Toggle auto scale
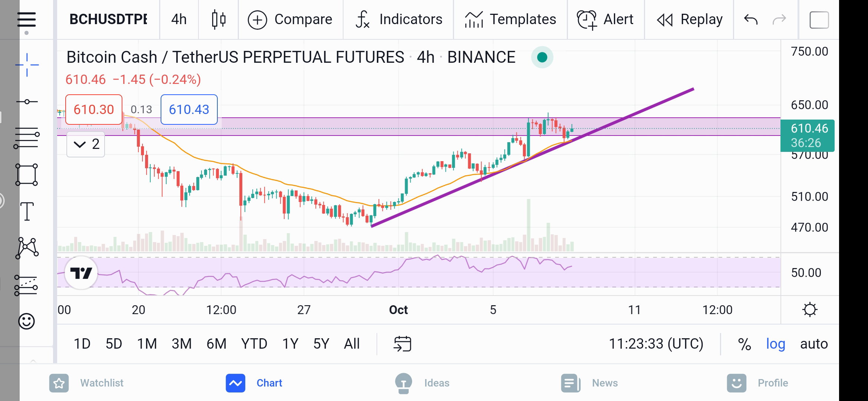 tap(814, 344)
